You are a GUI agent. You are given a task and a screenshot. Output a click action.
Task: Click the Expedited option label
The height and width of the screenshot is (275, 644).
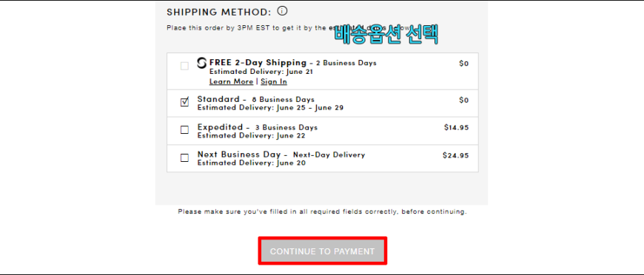(220, 127)
